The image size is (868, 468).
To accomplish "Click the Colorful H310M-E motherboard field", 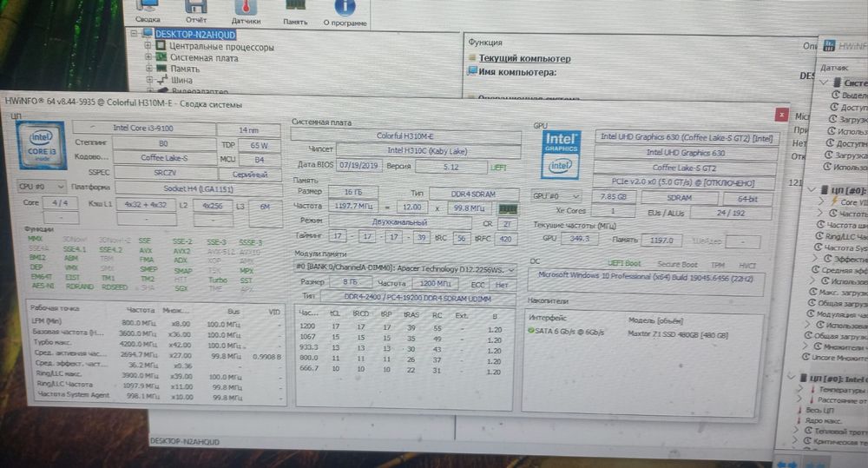I will (x=405, y=135).
